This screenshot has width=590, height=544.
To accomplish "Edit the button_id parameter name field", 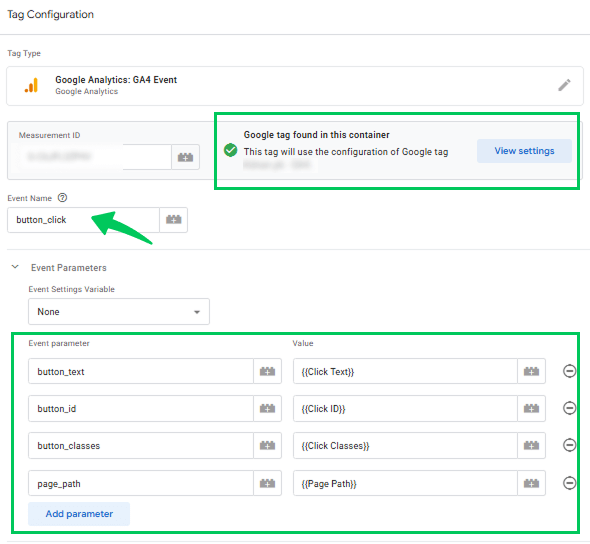I will [141, 408].
